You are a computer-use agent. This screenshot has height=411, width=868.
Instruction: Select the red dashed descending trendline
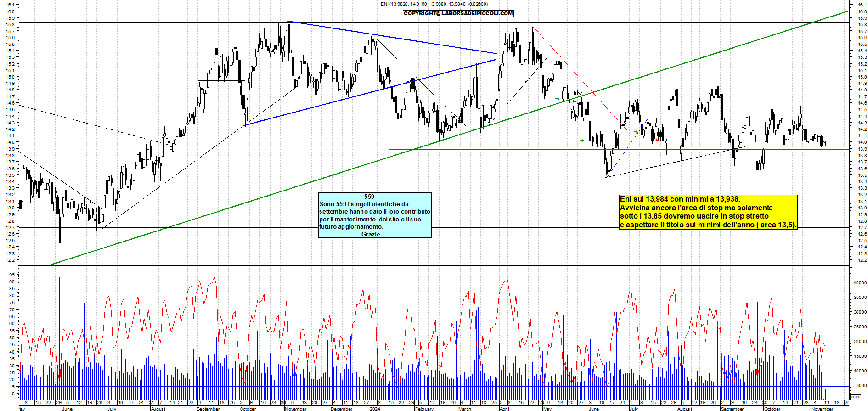(x=578, y=77)
